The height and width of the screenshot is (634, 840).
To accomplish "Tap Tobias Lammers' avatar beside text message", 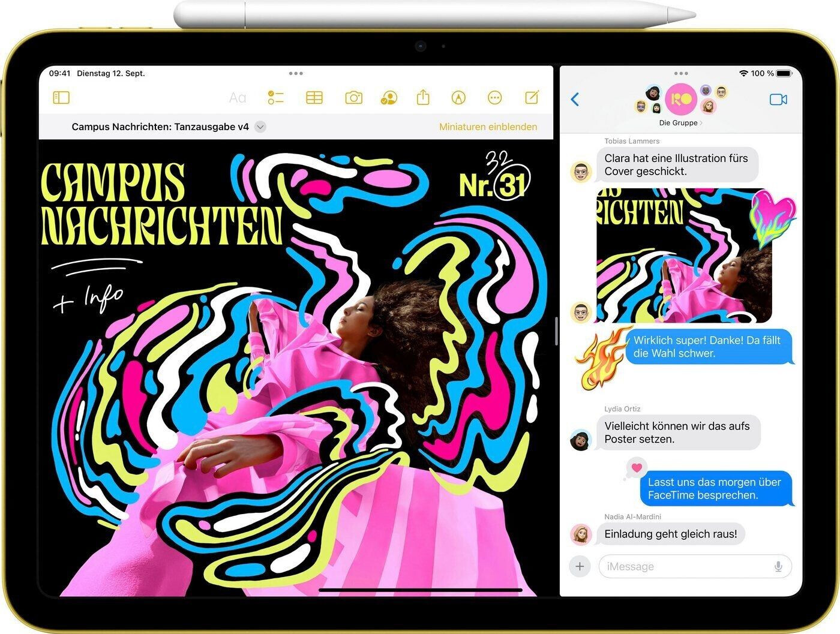I will [x=581, y=172].
